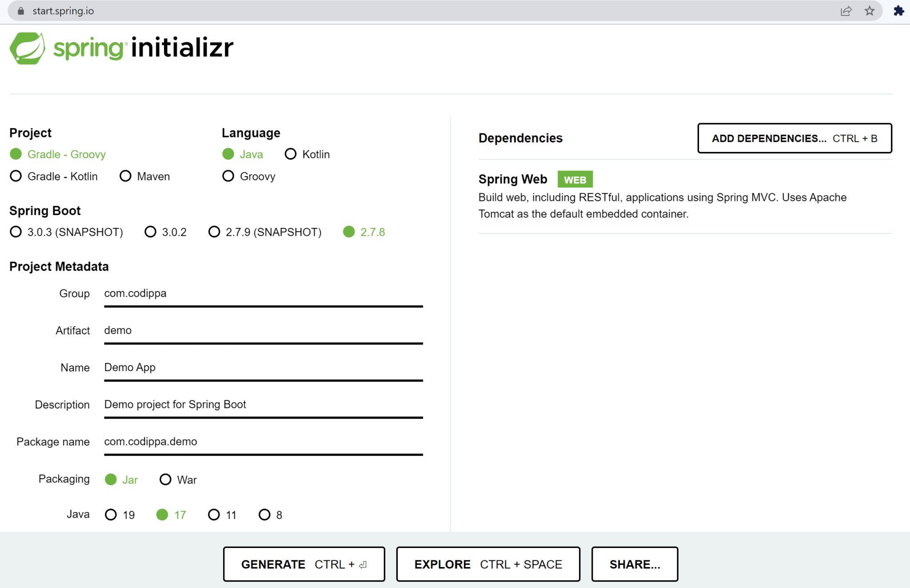910x588 pixels.
Task: Pick Gradle - Kotlin as build tool
Action: [x=16, y=176]
